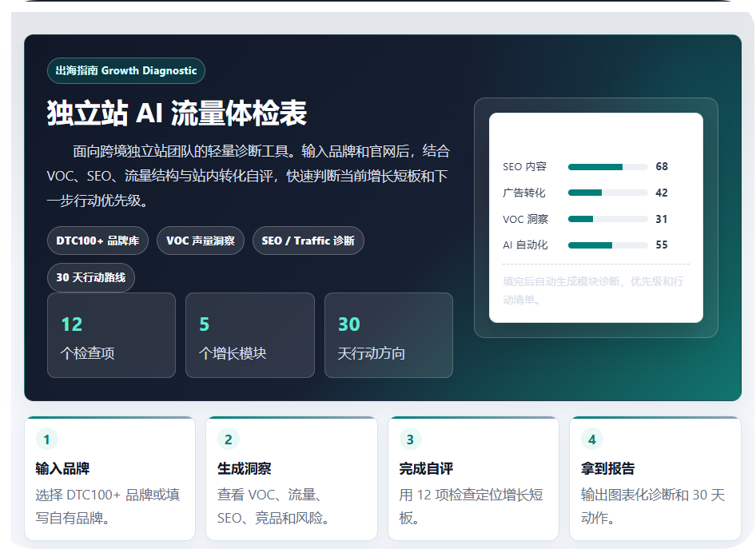756x549 pixels.
Task: Click the 广告转化 progress bar
Action: 607,193
